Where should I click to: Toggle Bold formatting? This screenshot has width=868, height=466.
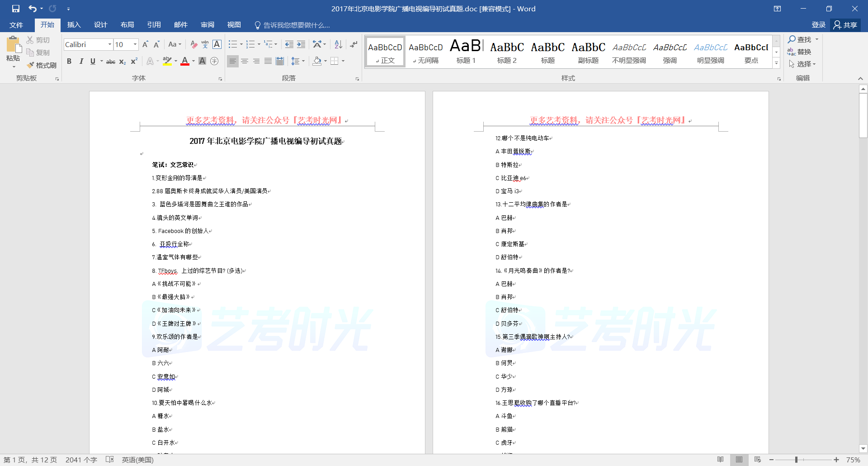69,61
